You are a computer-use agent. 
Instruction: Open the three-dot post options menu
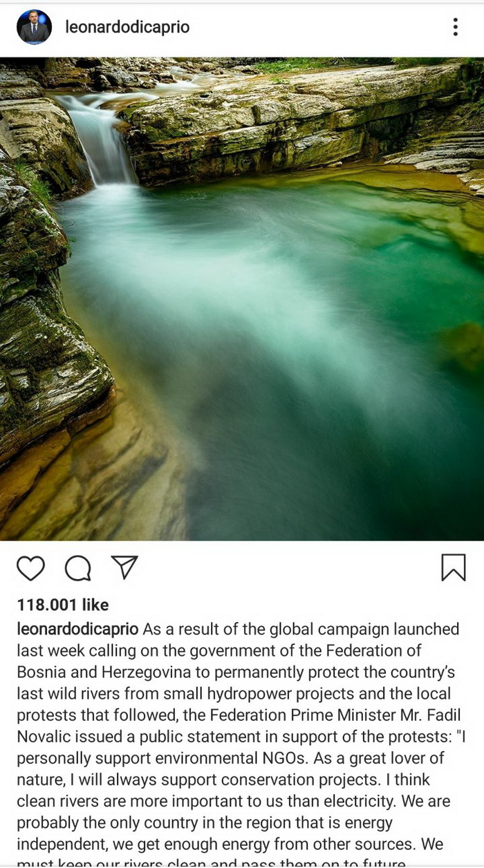pyautogui.click(x=455, y=27)
